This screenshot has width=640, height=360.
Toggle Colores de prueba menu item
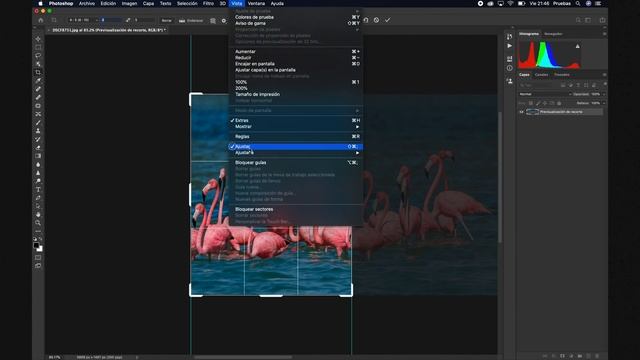[x=296, y=17]
